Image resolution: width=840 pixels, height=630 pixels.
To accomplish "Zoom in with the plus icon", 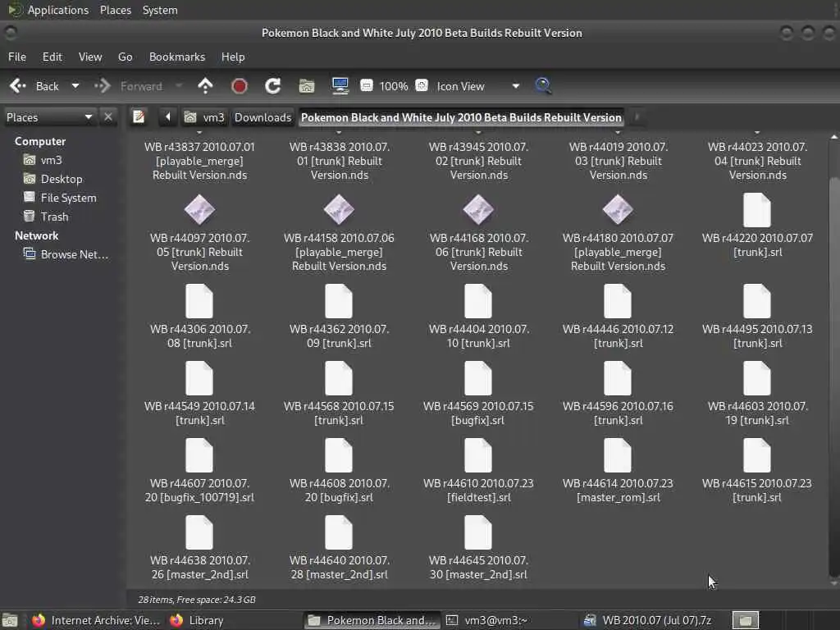I will (x=422, y=85).
